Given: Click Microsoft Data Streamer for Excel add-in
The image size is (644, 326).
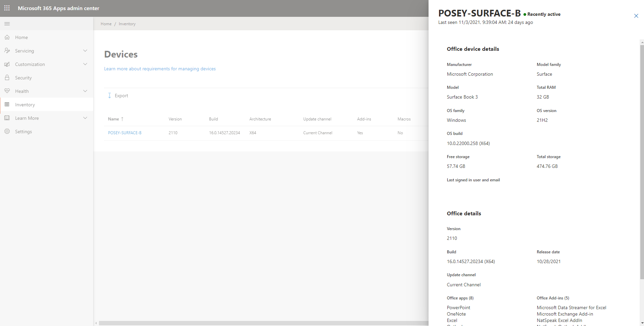Looking at the screenshot, I should 571,307.
